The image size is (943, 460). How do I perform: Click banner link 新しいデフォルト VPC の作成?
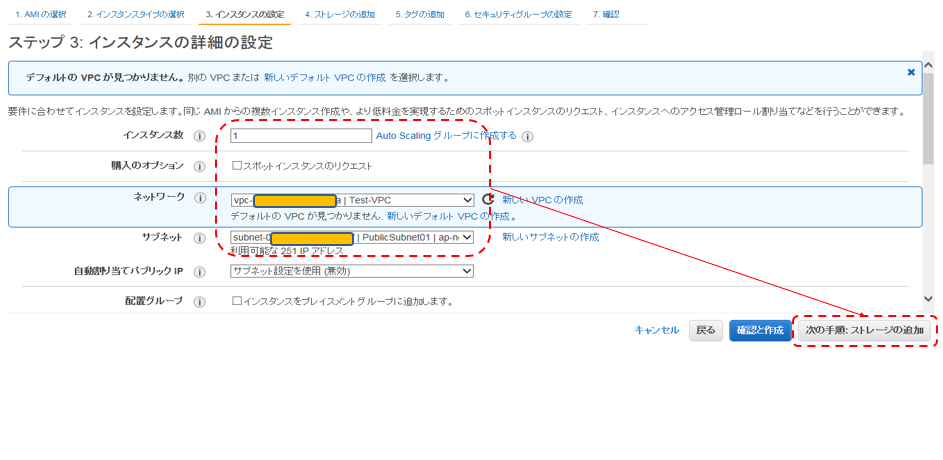325,78
